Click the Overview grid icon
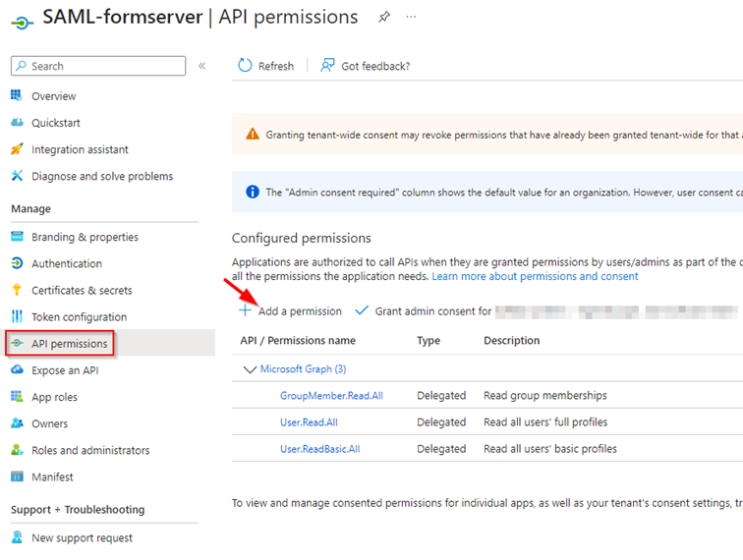 (x=17, y=95)
